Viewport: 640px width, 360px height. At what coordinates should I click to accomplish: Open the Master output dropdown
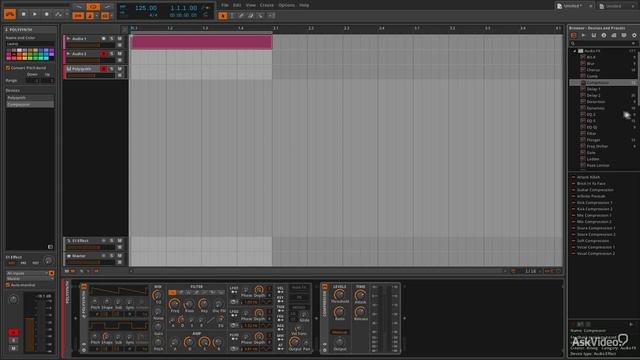point(30,279)
